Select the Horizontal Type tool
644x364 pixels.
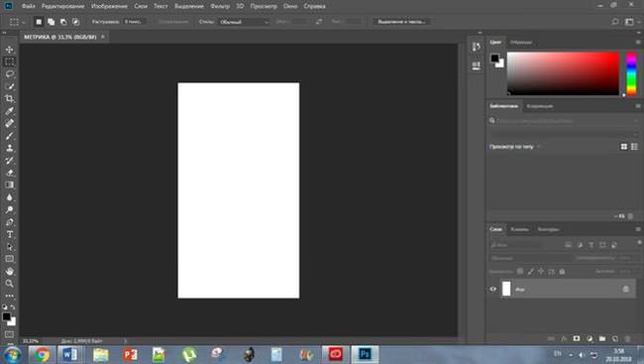pos(10,234)
